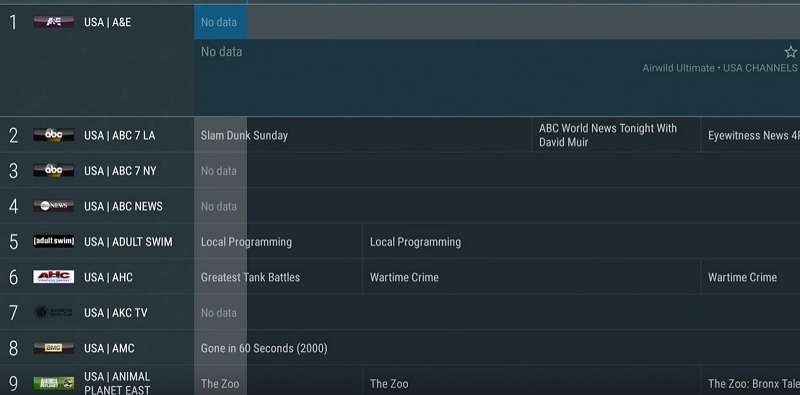The image size is (800, 395).
Task: Click Airwild Ultimate • USA CHANNELS label
Action: [719, 68]
